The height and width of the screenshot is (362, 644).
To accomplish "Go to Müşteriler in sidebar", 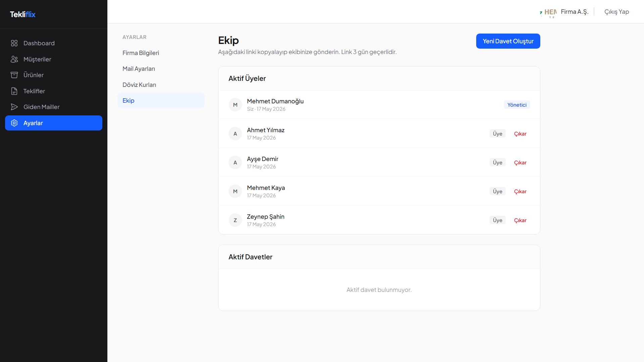I will (54, 59).
